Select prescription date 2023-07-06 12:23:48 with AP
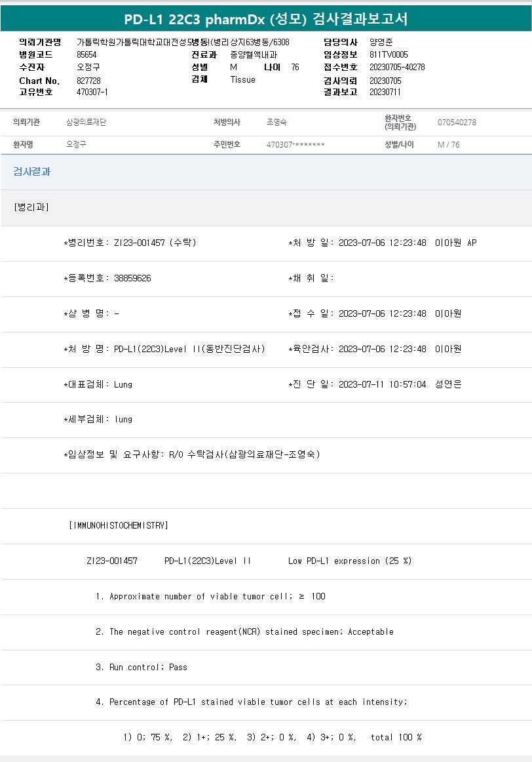Viewport: 532px width, 762px height. point(408,243)
